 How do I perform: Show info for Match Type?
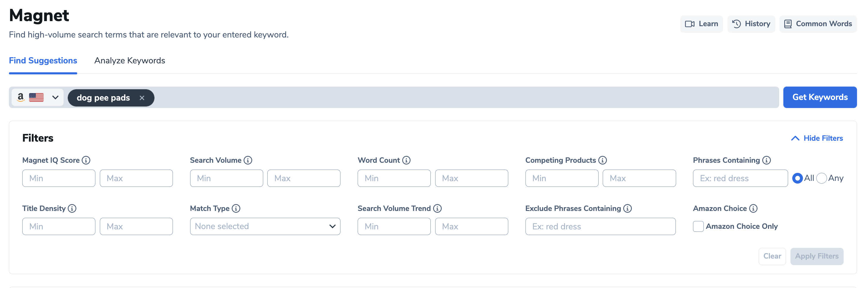pos(236,209)
